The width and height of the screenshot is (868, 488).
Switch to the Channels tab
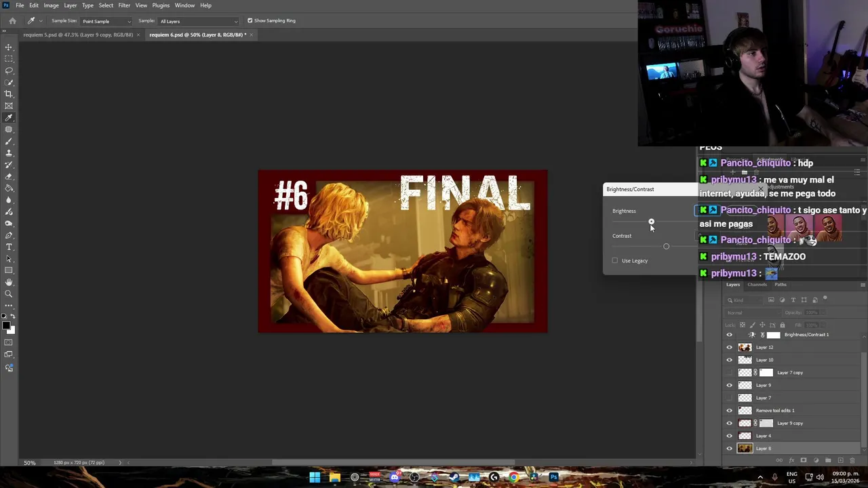[x=757, y=285]
